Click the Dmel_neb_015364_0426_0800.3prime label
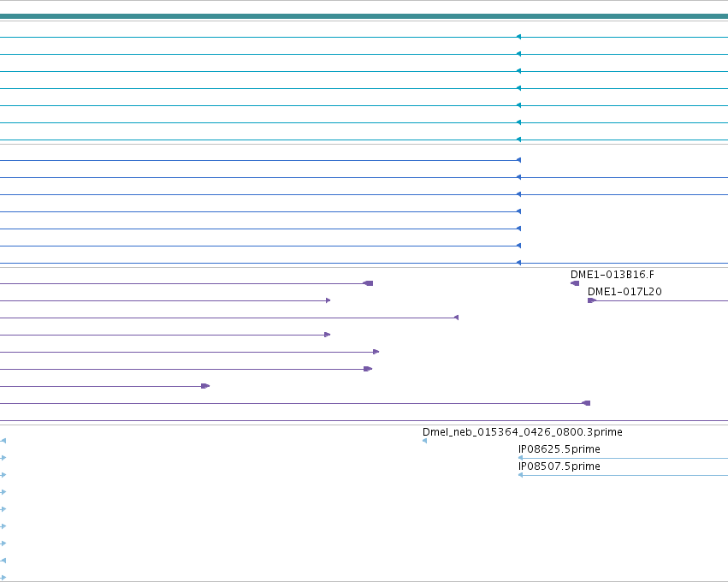728x582 pixels. click(523, 432)
